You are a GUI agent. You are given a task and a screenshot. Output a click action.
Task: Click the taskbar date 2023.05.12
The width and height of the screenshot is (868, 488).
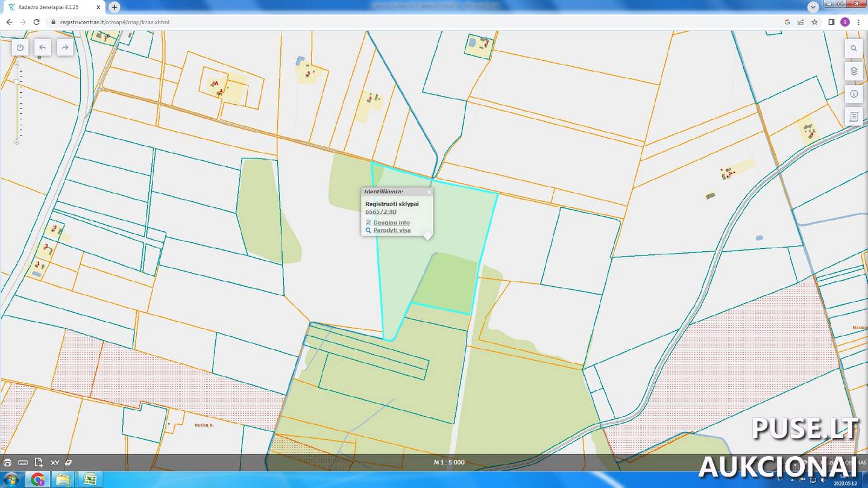coord(844,483)
